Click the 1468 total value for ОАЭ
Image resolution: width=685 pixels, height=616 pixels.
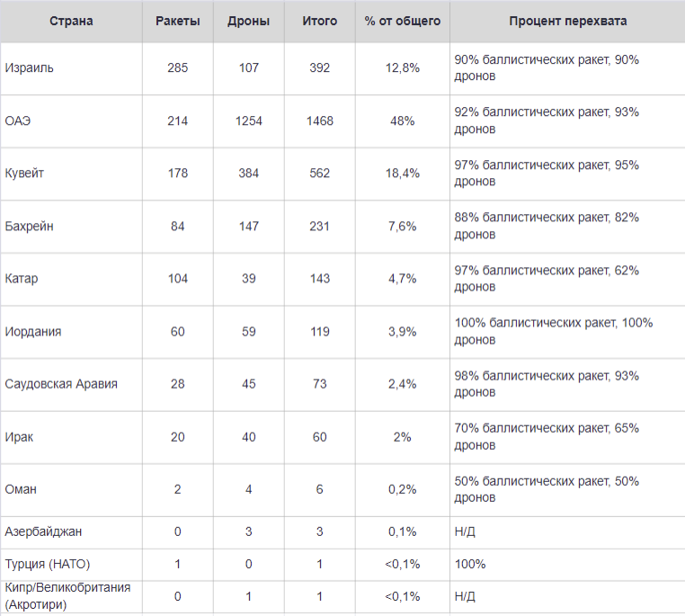[320, 121]
